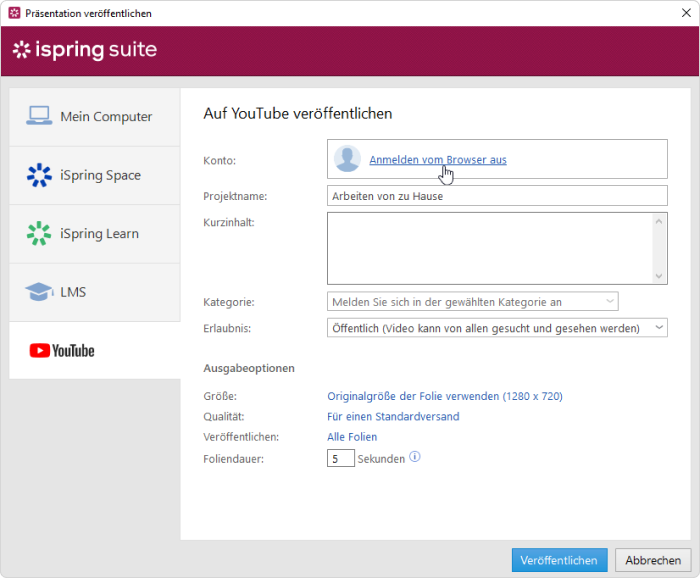Click the Veröffentlichen button
Image resolution: width=700 pixels, height=578 pixels.
click(559, 560)
